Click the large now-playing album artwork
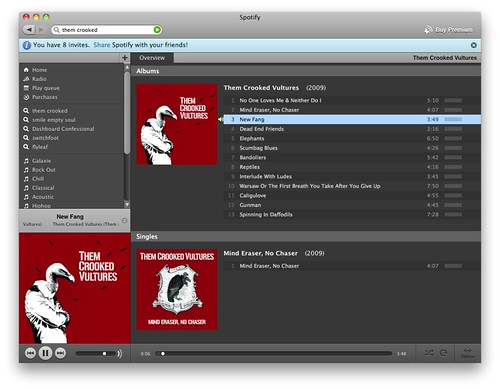The width and height of the screenshot is (500, 389). (75, 288)
